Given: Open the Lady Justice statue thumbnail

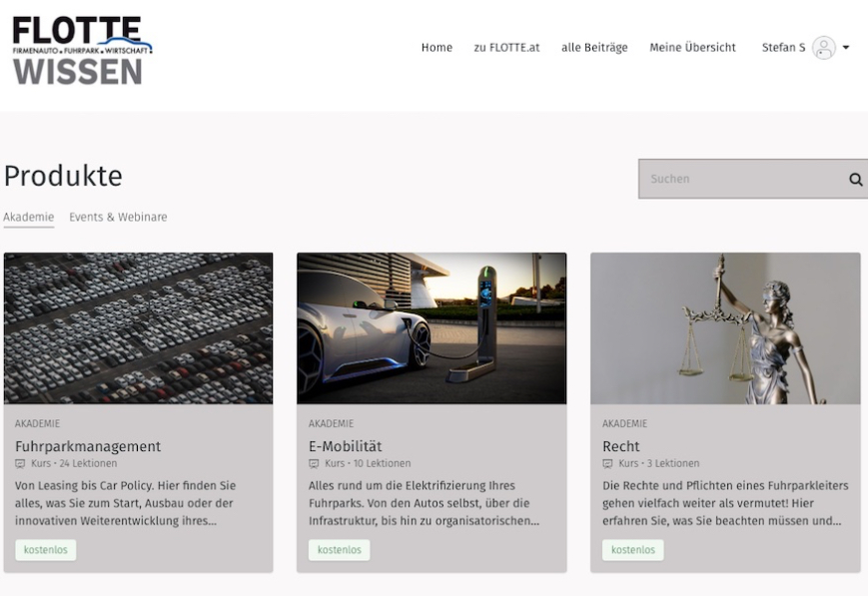Looking at the screenshot, I should [x=725, y=328].
